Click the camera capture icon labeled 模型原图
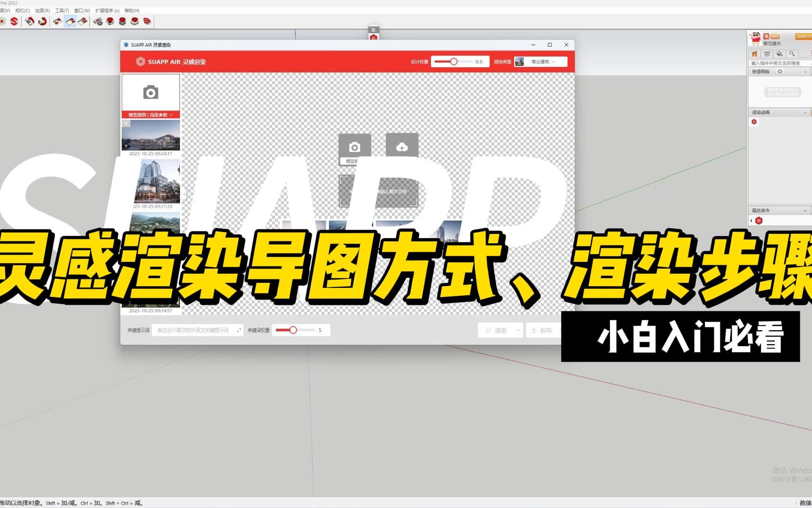The height and width of the screenshot is (508, 812). tap(150, 93)
